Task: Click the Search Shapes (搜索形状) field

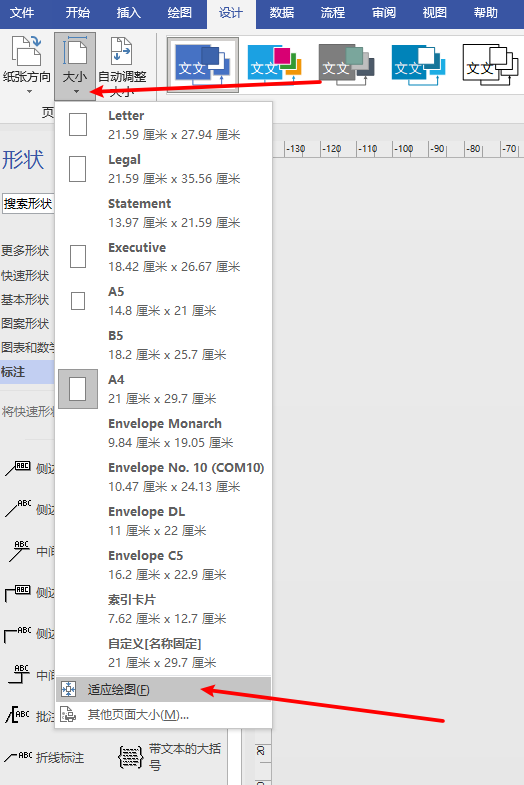Action: pyautogui.click(x=28, y=204)
